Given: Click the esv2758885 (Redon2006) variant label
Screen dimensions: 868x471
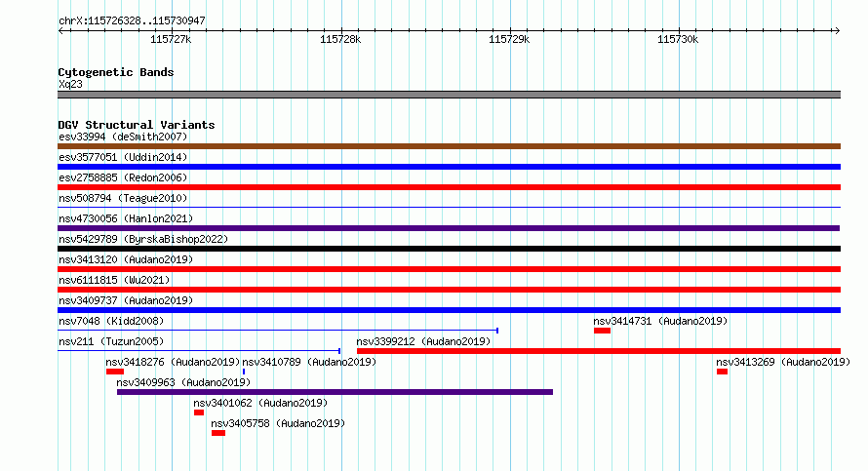Looking at the screenshot, I should pyautogui.click(x=123, y=177).
